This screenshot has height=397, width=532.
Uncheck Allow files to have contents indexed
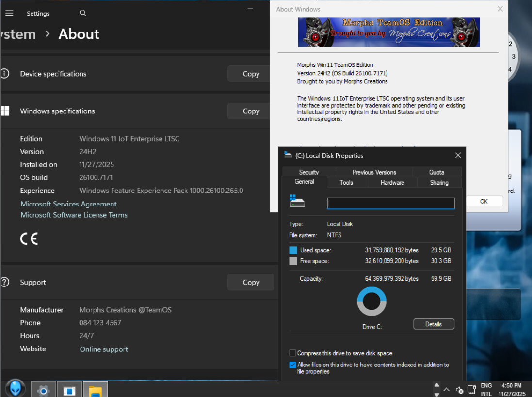tap(292, 365)
